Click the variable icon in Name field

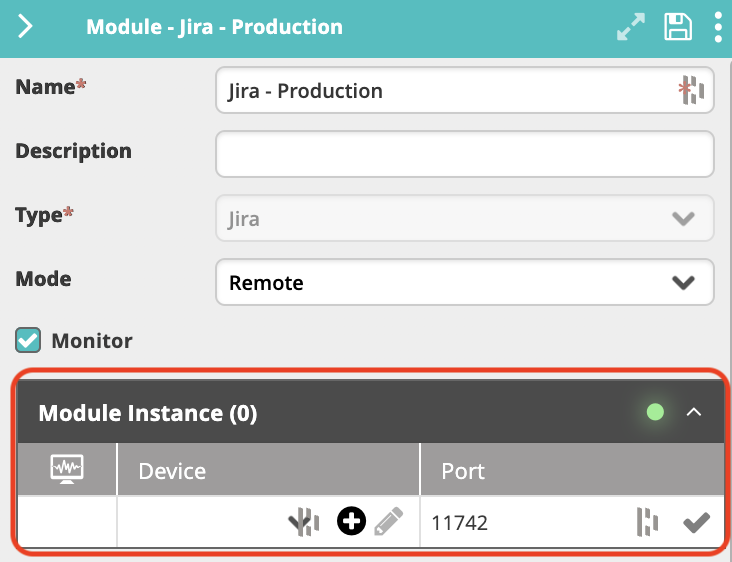tap(691, 90)
